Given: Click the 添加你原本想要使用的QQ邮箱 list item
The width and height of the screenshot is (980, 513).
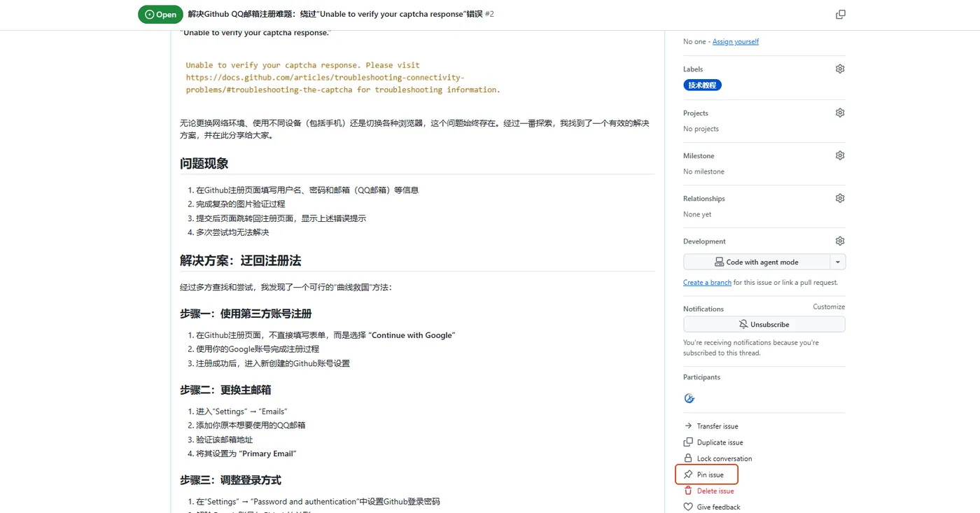Looking at the screenshot, I should [251, 426].
